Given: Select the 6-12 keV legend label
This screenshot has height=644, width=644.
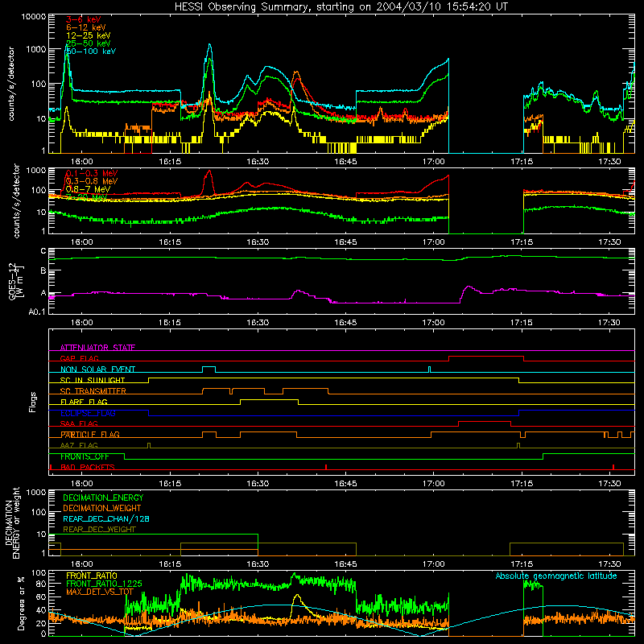Looking at the screenshot, I should coord(86,27).
